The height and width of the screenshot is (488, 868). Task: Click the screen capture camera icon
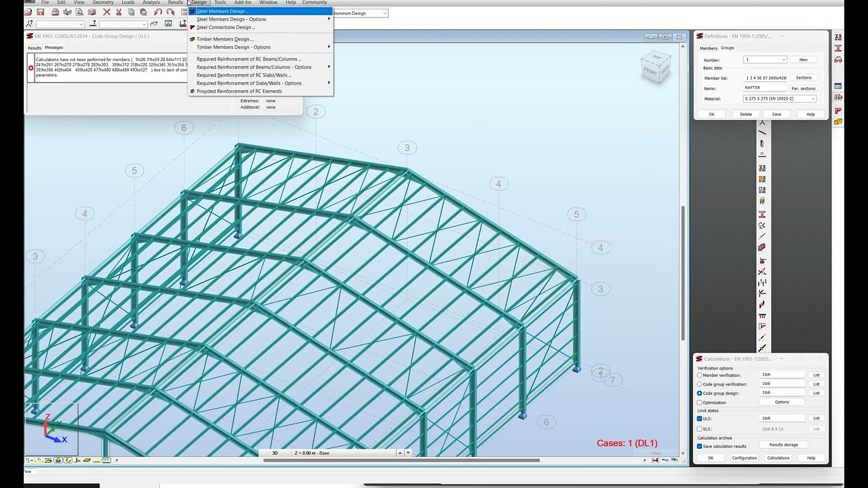(x=92, y=12)
